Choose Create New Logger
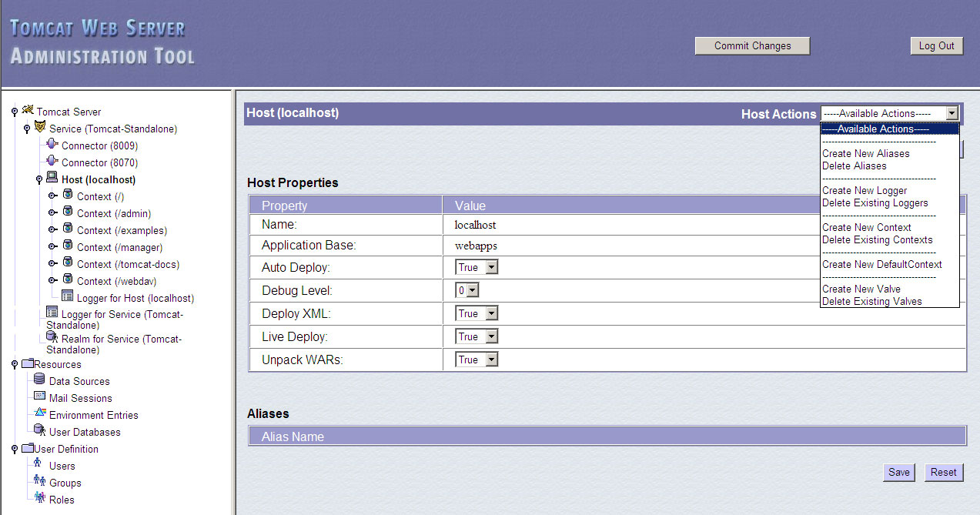980x515 pixels. (x=865, y=190)
